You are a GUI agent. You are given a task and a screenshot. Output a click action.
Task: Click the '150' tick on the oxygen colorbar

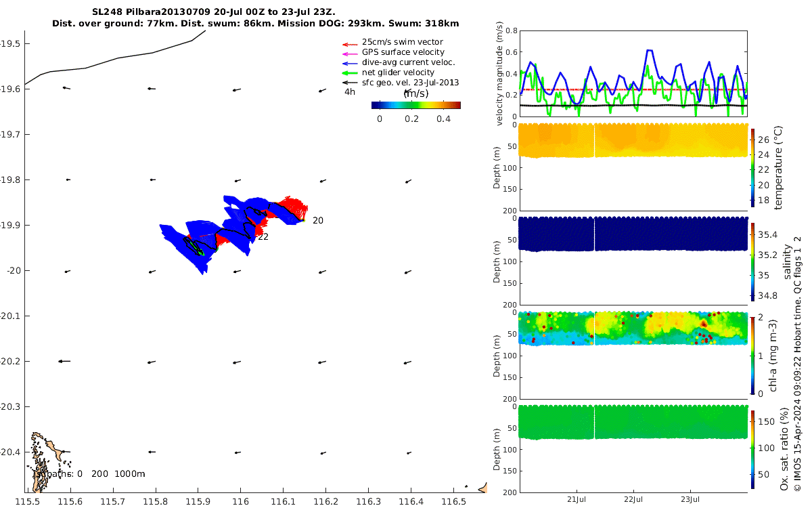(765, 421)
